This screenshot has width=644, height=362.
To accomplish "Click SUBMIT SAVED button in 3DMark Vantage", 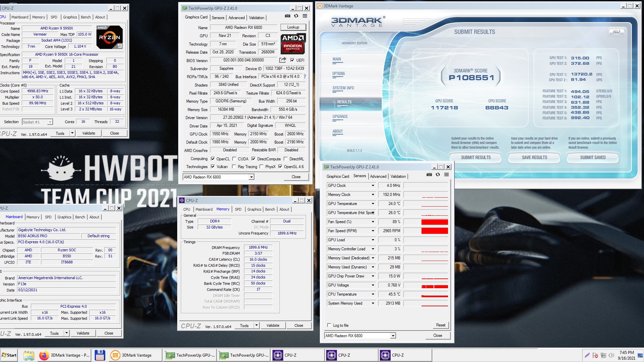I will point(593,157).
